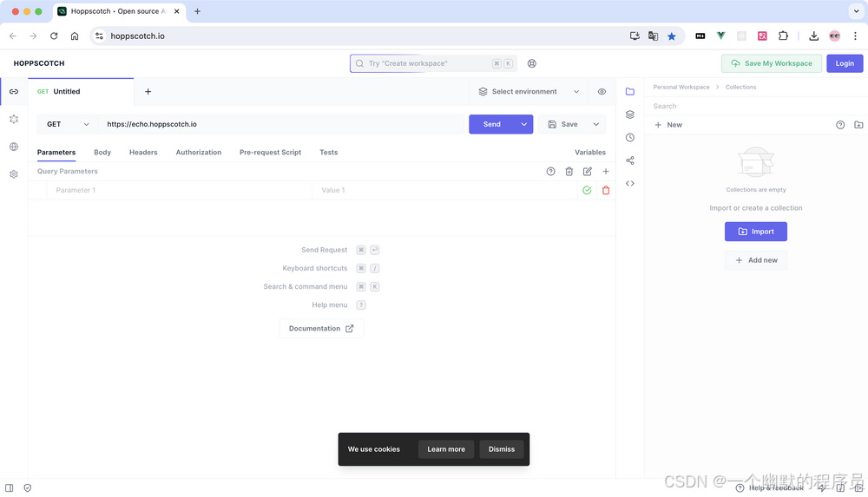Screen dimensions: 868x497
Task: Click the Import collection button
Action: (x=756, y=232)
